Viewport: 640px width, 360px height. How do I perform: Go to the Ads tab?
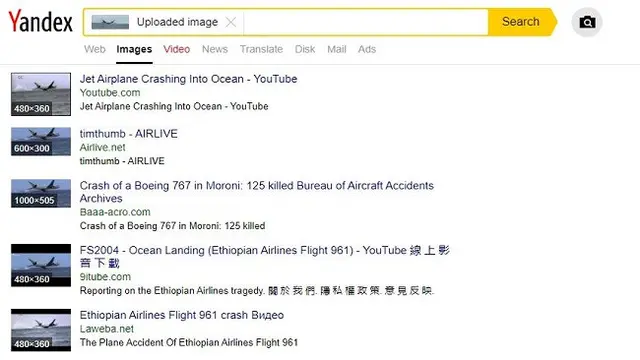coord(367,49)
